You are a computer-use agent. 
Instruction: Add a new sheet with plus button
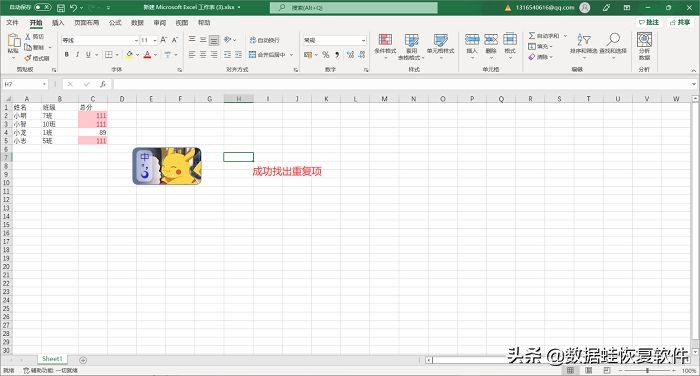tap(83, 360)
